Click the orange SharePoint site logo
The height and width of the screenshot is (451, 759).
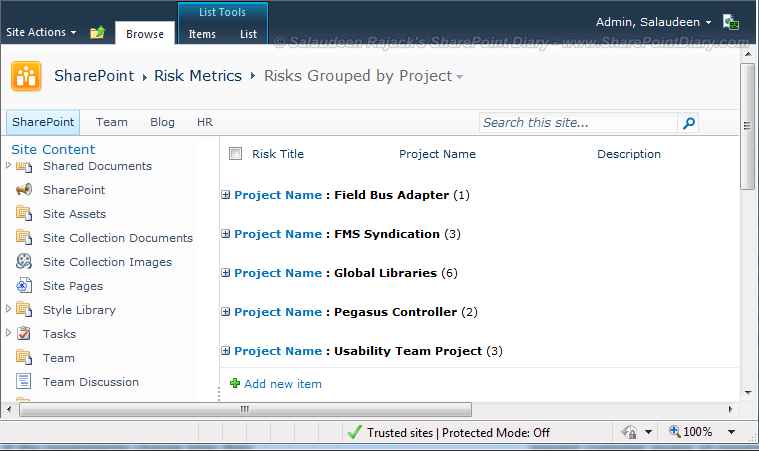[26, 76]
